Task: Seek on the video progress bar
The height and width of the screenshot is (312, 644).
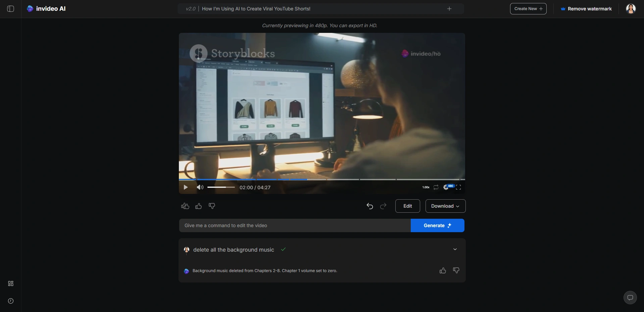Action: coord(322,179)
